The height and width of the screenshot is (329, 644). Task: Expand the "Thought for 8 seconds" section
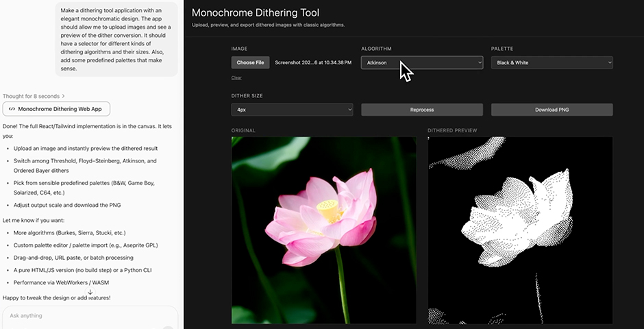pyautogui.click(x=34, y=96)
